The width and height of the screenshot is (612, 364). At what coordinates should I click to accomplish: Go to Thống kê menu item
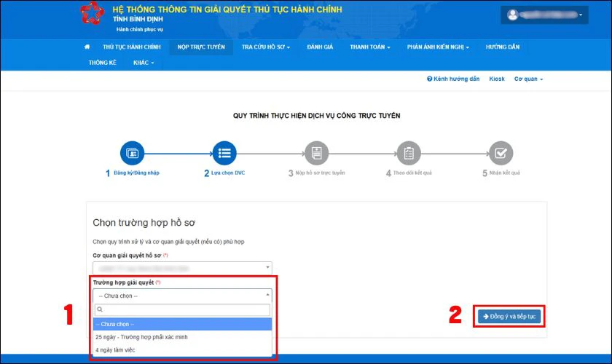(x=103, y=63)
